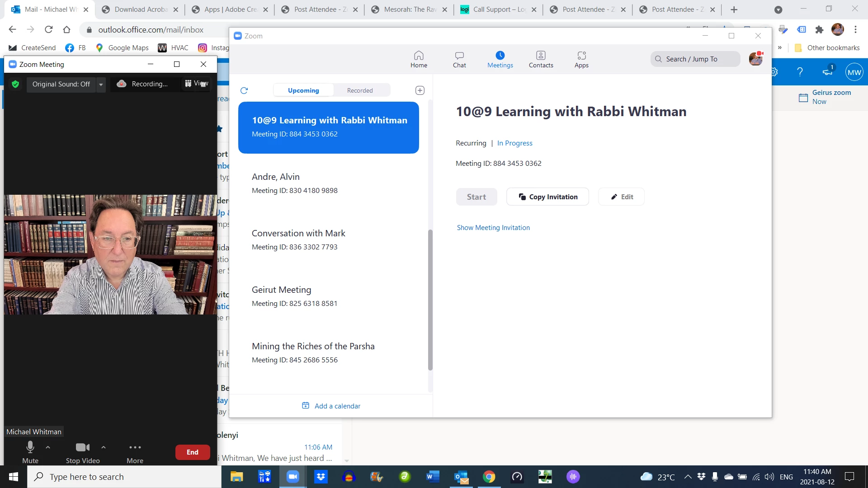Open the Zoom Apps icon
The width and height of the screenshot is (868, 488).
(581, 59)
